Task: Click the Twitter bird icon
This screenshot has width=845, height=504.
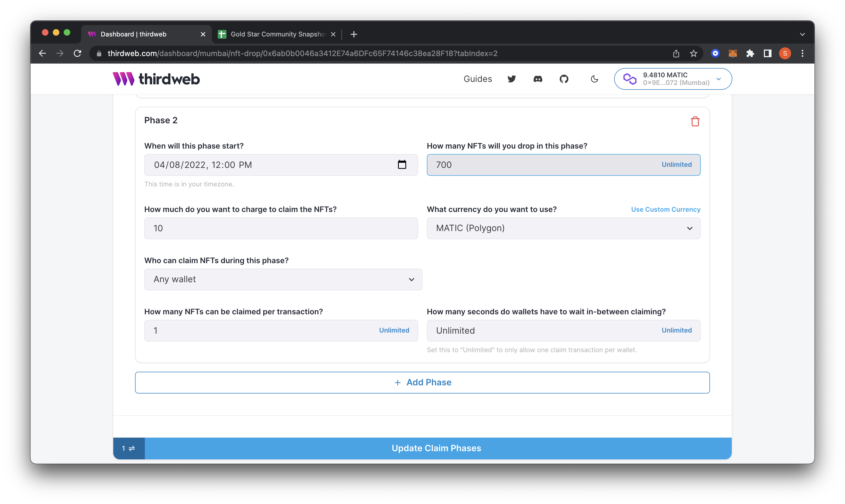Action: click(x=511, y=79)
